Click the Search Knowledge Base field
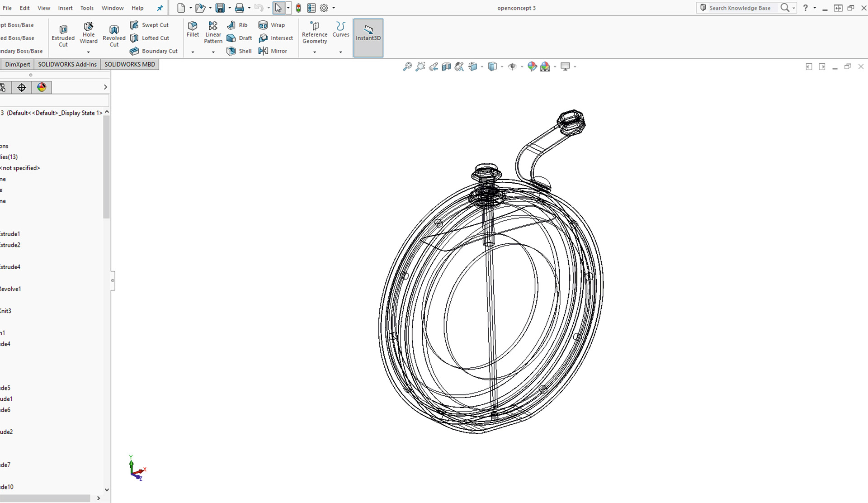 [741, 8]
